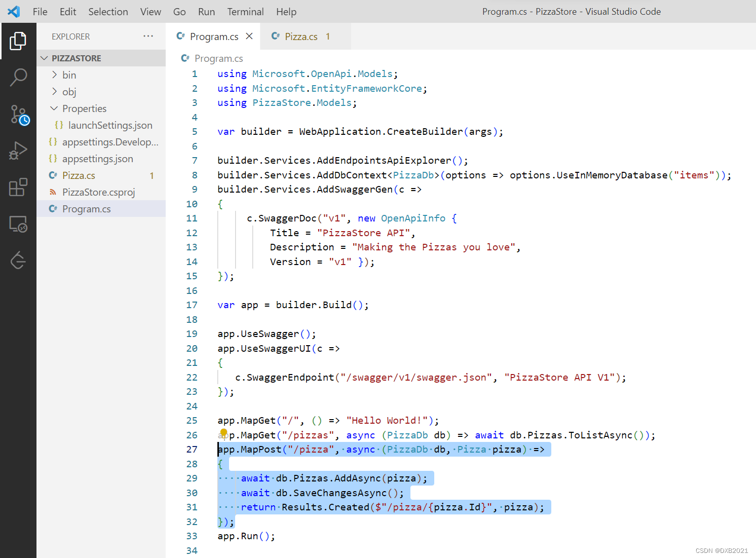Click 'builder.Build()' on line 17
Image resolution: width=756 pixels, height=558 pixels.
pyautogui.click(x=320, y=305)
